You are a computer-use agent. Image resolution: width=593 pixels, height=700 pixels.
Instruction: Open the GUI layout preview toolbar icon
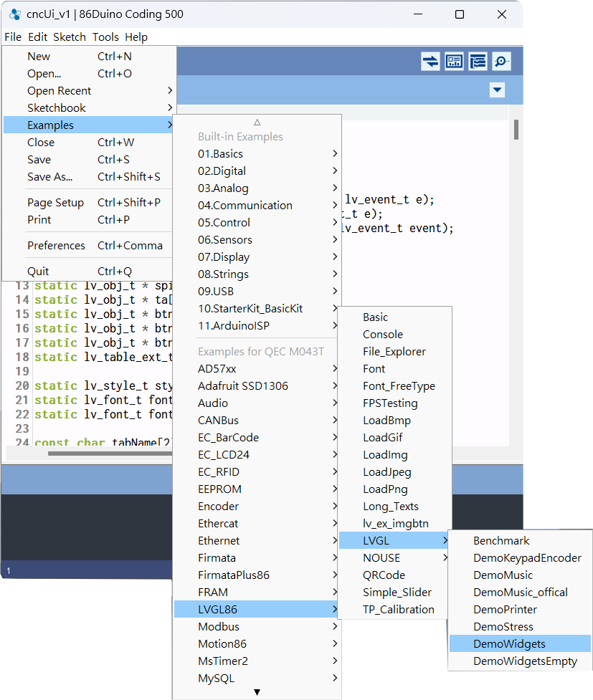click(454, 61)
